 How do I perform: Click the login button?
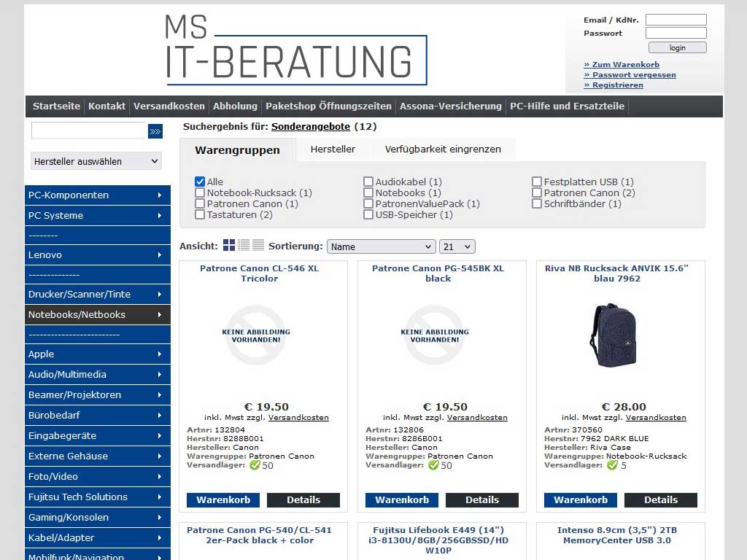(x=677, y=47)
